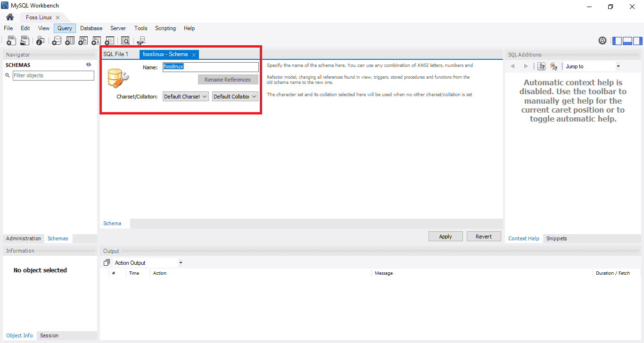Screen dimensions: 644x343
Task: Create a new stored procedure icon
Action: click(97, 41)
